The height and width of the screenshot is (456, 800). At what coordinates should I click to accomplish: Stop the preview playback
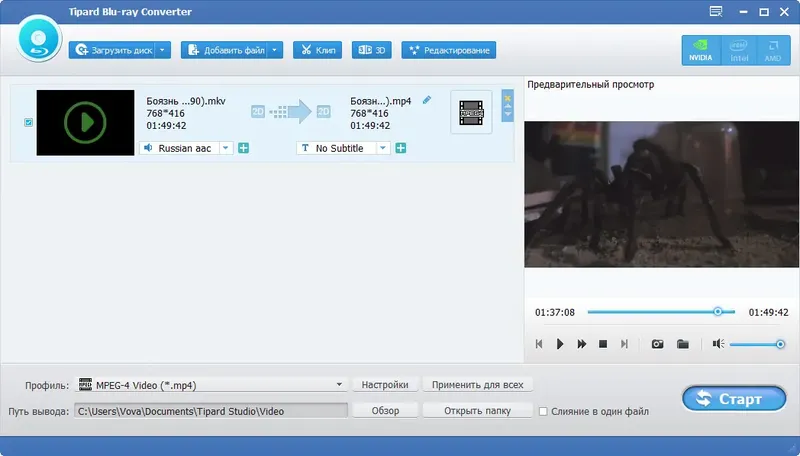point(603,344)
